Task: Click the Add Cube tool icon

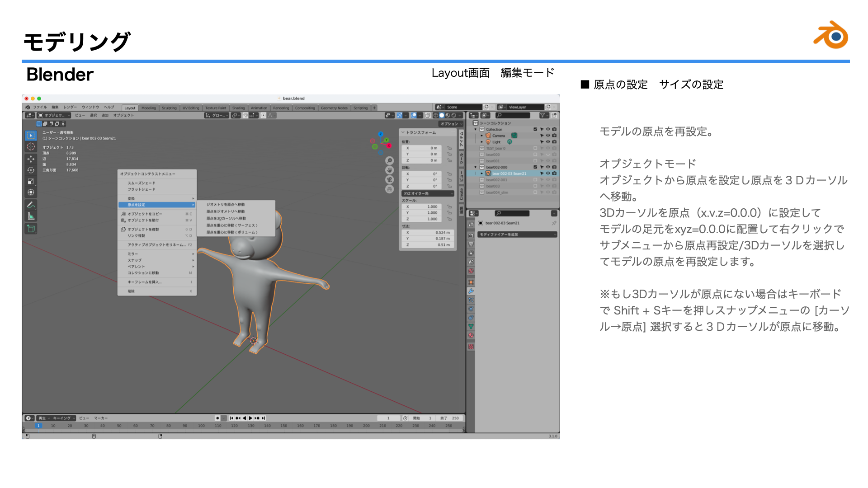Action: pyautogui.click(x=31, y=229)
